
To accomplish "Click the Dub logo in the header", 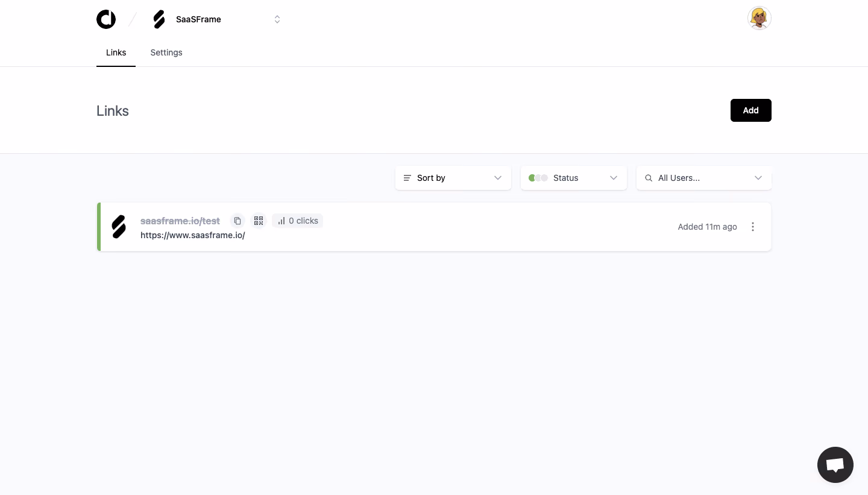I will [x=106, y=19].
